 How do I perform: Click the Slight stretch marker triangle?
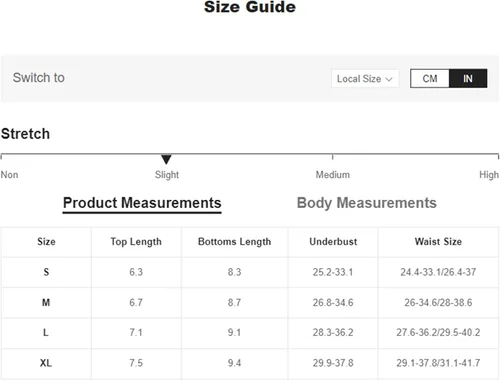pos(166,159)
